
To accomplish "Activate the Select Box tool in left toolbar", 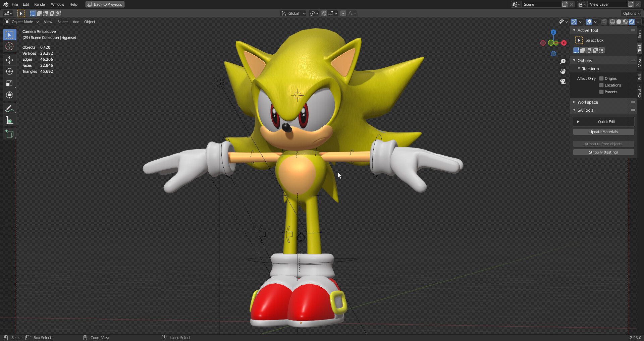I will [9, 35].
